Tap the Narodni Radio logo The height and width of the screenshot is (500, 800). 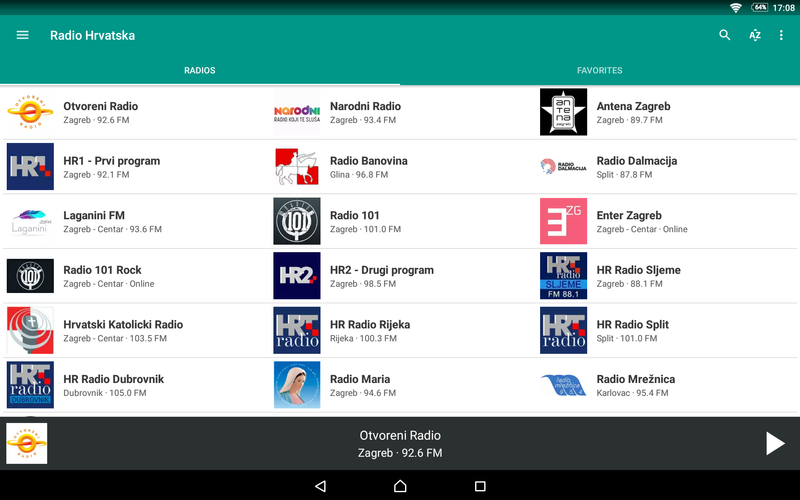tap(297, 112)
